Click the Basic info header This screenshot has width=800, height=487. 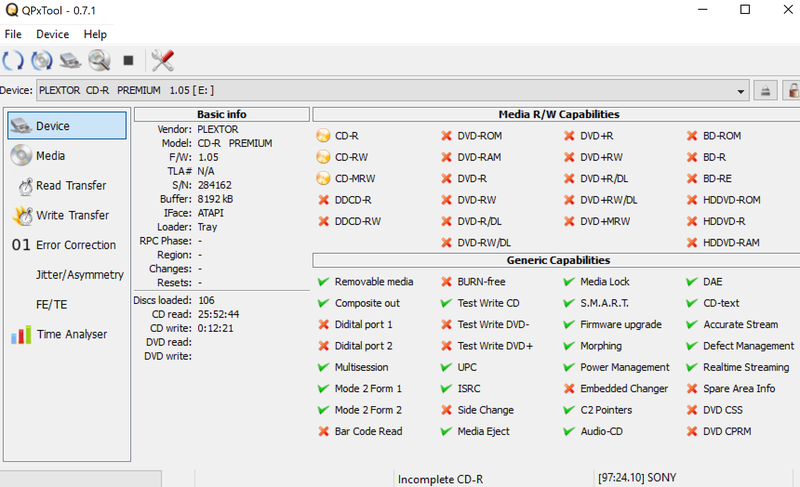(222, 114)
